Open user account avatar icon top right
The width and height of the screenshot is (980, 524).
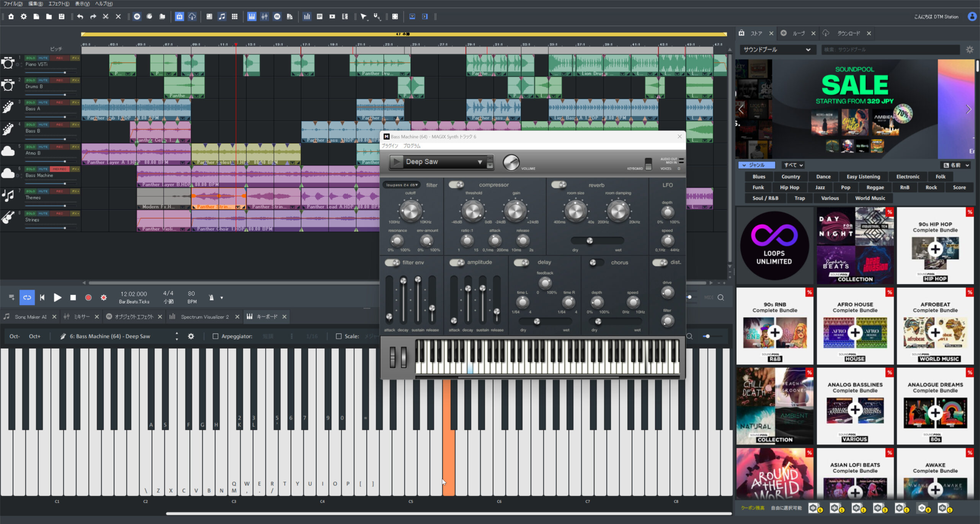click(972, 16)
